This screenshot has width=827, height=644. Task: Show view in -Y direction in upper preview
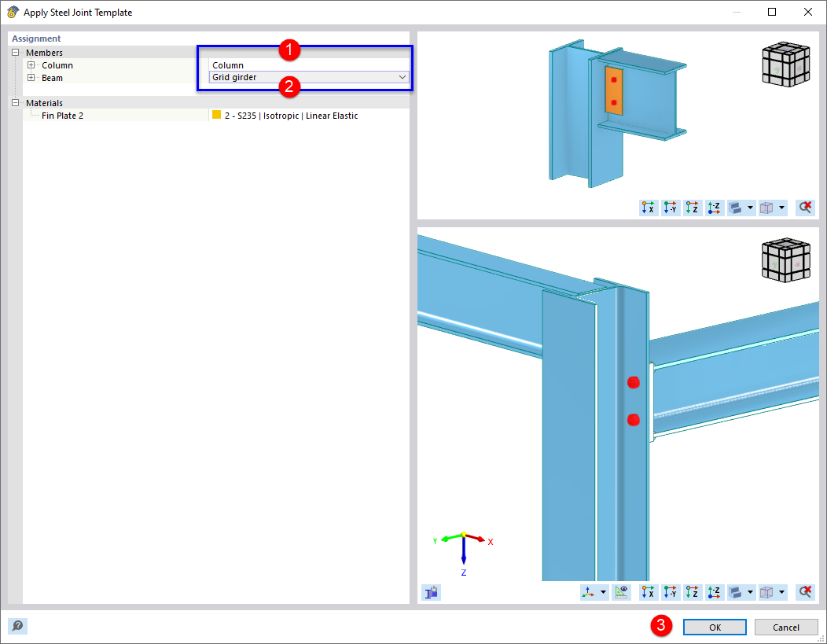pyautogui.click(x=671, y=208)
